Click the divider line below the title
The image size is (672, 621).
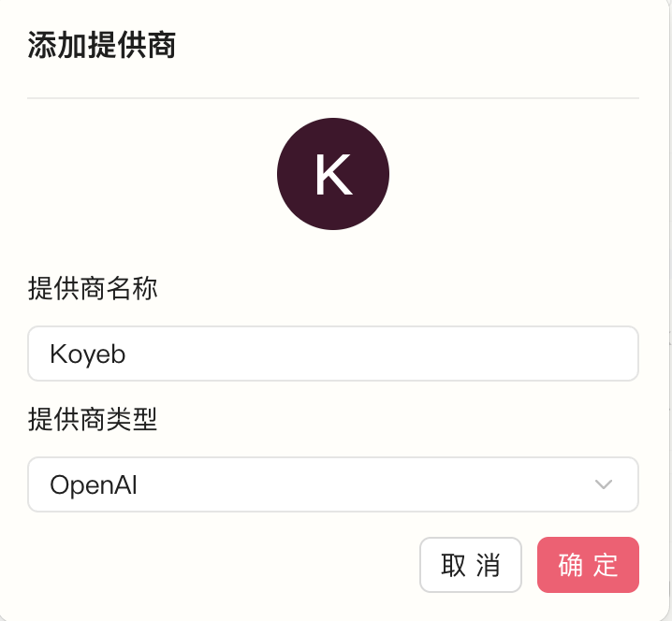pyautogui.click(x=332, y=97)
